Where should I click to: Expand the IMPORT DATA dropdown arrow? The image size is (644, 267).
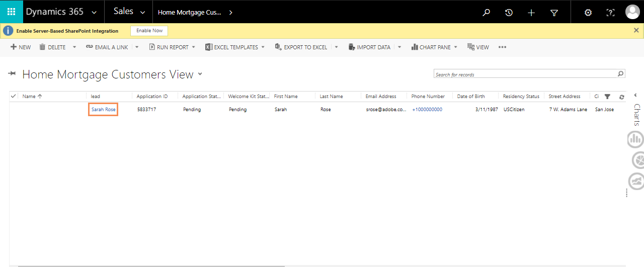point(399,47)
